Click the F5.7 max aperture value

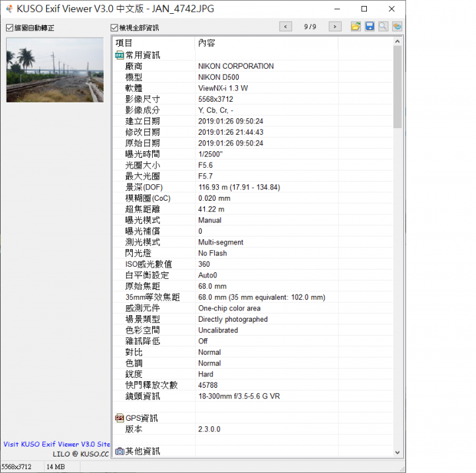(x=205, y=176)
